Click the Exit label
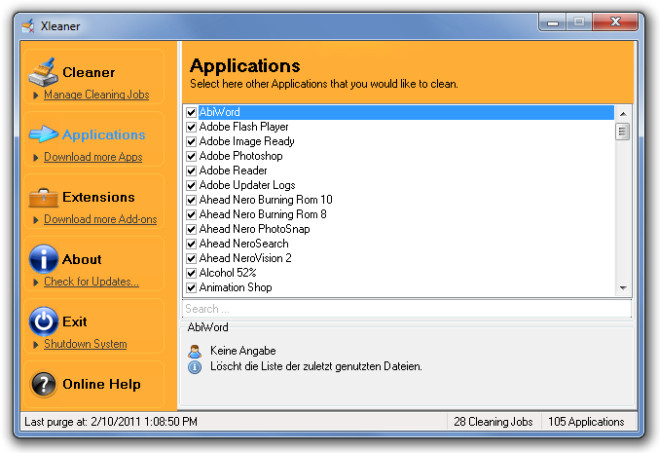The height and width of the screenshot is (453, 660). (x=75, y=322)
